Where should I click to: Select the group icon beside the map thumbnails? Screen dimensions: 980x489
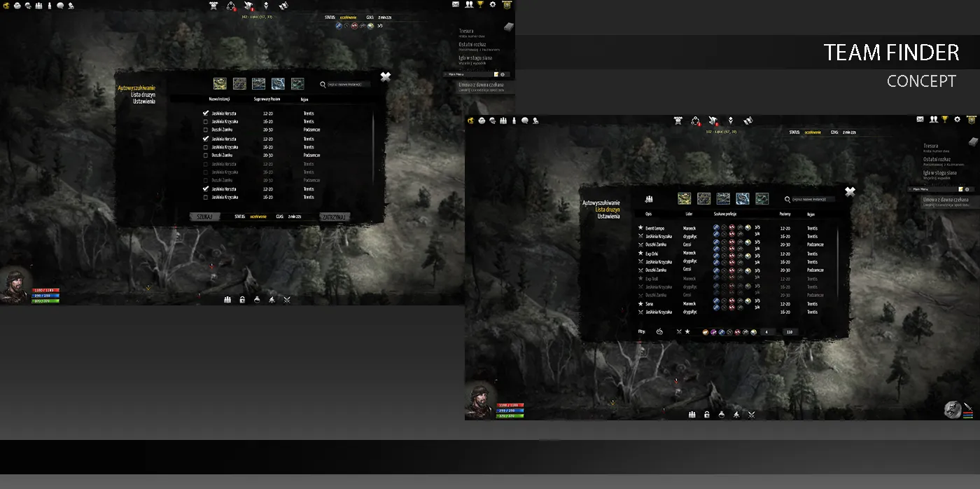649,198
